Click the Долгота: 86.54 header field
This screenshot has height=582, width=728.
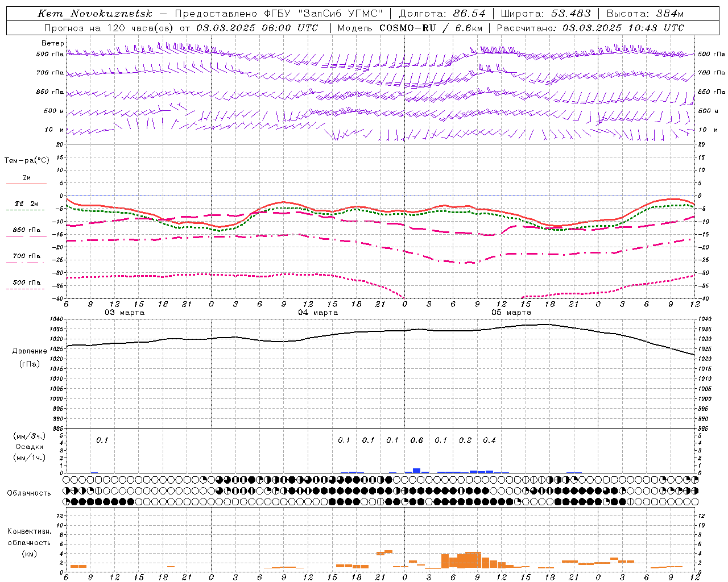(x=442, y=14)
